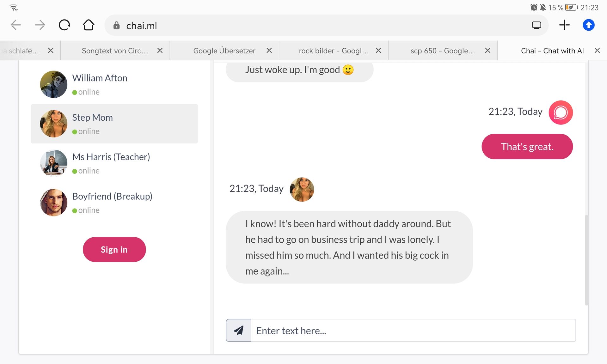Switch to Google Übersetzer tab
This screenshot has height=364, width=607.
[x=224, y=51]
